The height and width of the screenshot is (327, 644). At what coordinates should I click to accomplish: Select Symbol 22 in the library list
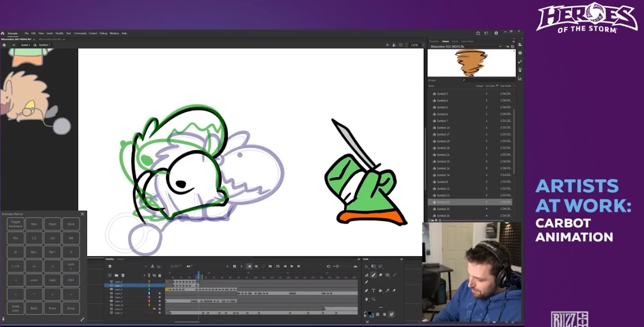click(x=470, y=202)
